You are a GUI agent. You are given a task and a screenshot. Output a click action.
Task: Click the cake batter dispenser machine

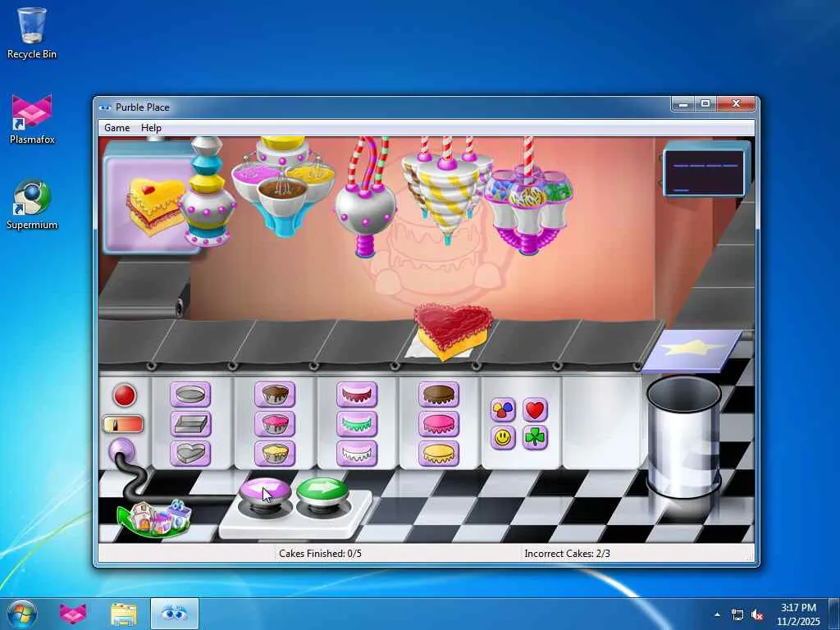(208, 192)
